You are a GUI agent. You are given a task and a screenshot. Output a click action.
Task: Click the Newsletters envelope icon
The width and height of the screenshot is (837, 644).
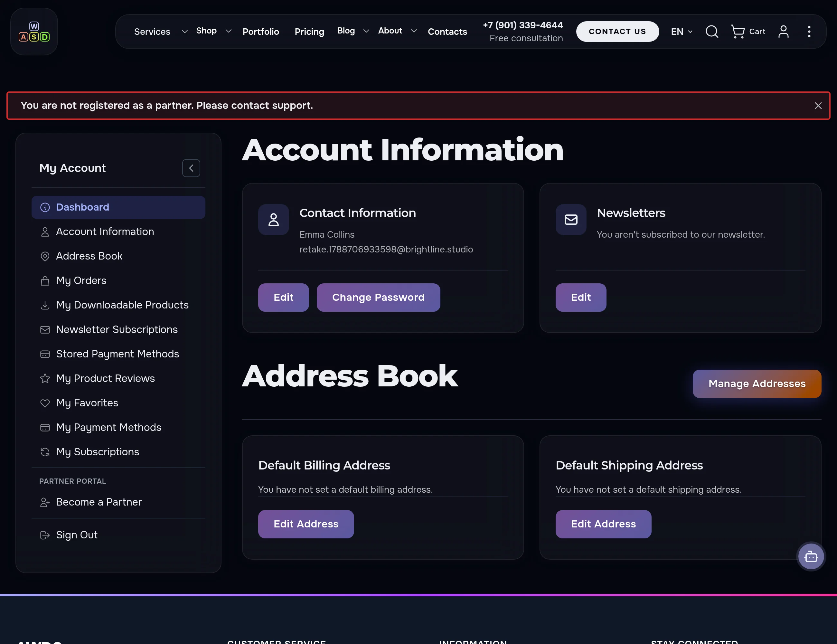tap(571, 220)
